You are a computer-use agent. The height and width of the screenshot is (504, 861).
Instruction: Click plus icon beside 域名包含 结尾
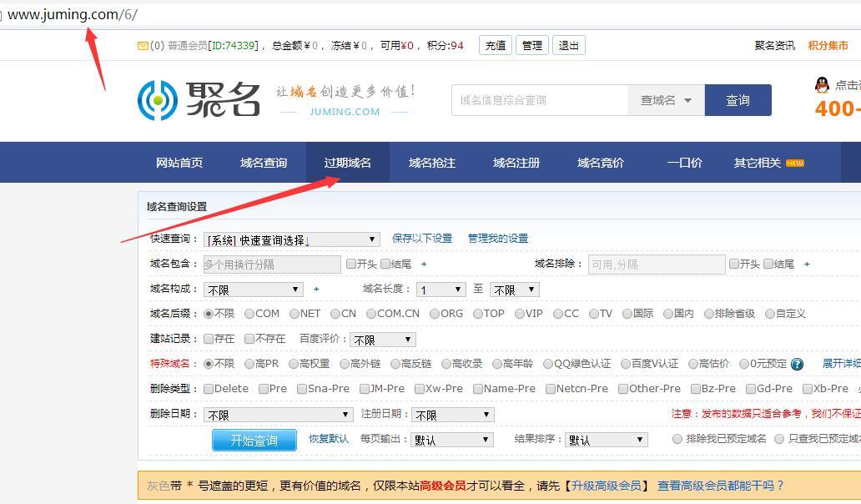tap(424, 265)
